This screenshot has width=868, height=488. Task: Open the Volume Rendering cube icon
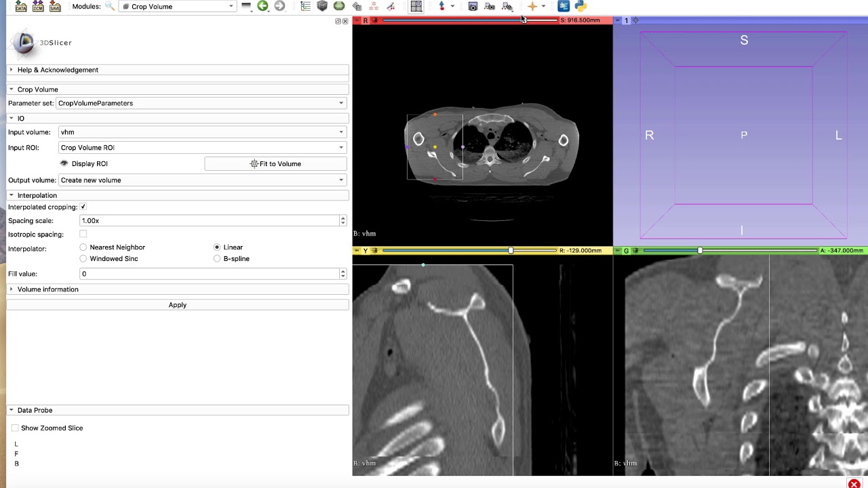pyautogui.click(x=323, y=6)
